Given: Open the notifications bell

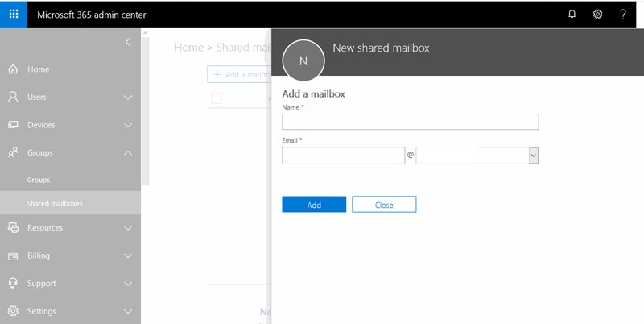Looking at the screenshot, I should [572, 14].
